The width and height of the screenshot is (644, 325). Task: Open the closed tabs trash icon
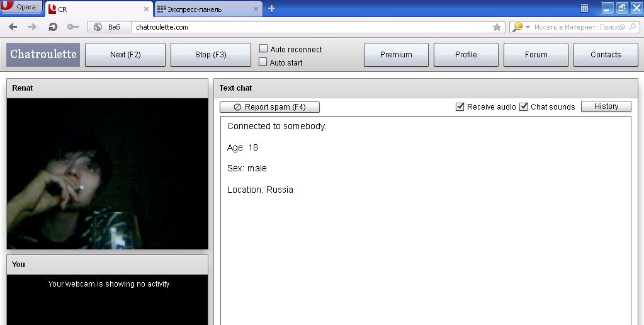point(584,8)
